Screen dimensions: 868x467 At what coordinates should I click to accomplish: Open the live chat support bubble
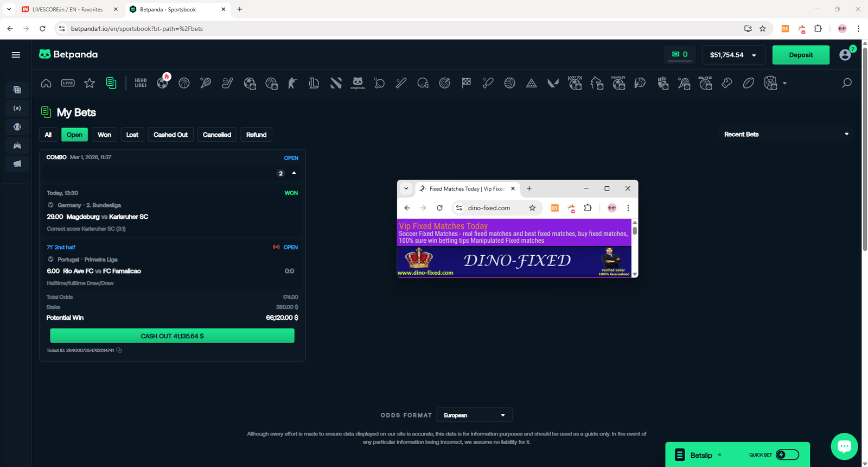[x=844, y=446]
